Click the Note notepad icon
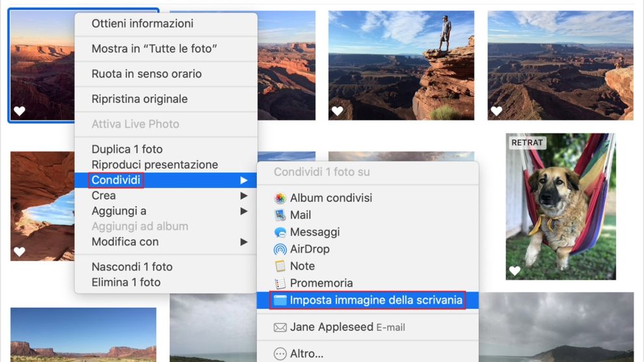The image size is (644, 362). [280, 266]
